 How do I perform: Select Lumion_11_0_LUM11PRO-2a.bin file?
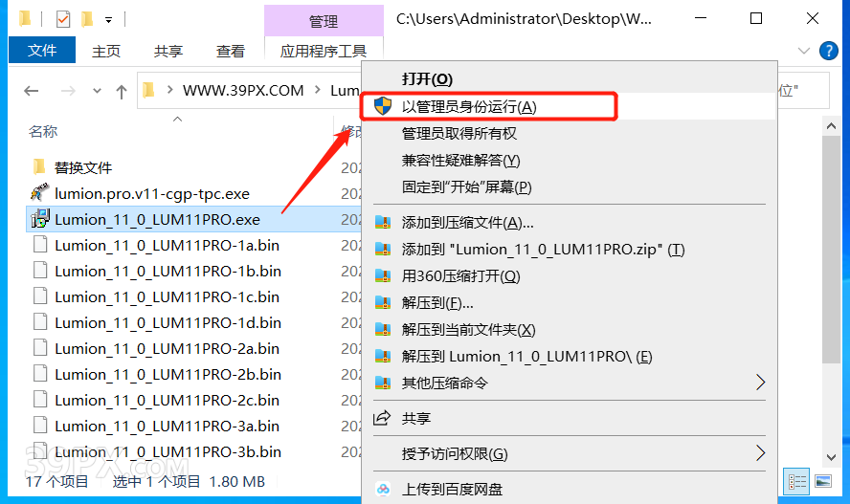click(x=167, y=349)
